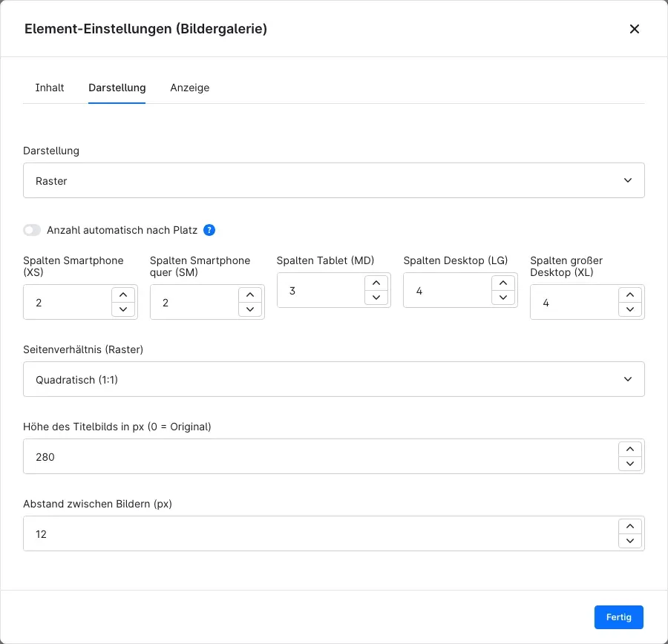Increase Spalten großer Desktop (XL) value

tap(630, 295)
